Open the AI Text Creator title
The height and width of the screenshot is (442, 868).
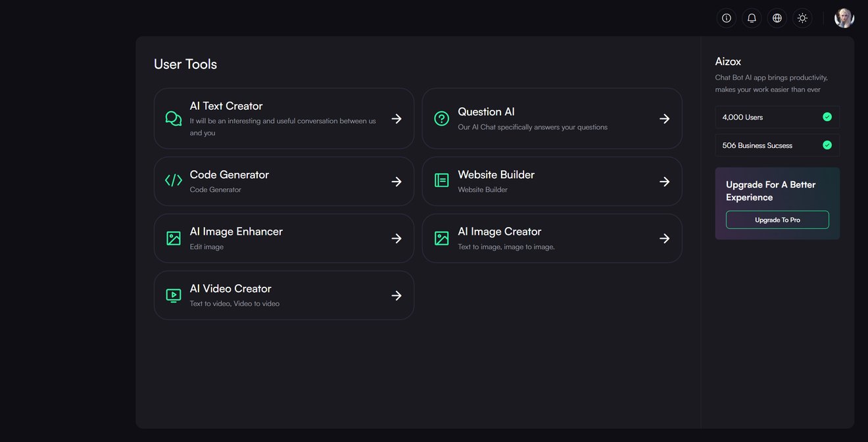click(226, 106)
